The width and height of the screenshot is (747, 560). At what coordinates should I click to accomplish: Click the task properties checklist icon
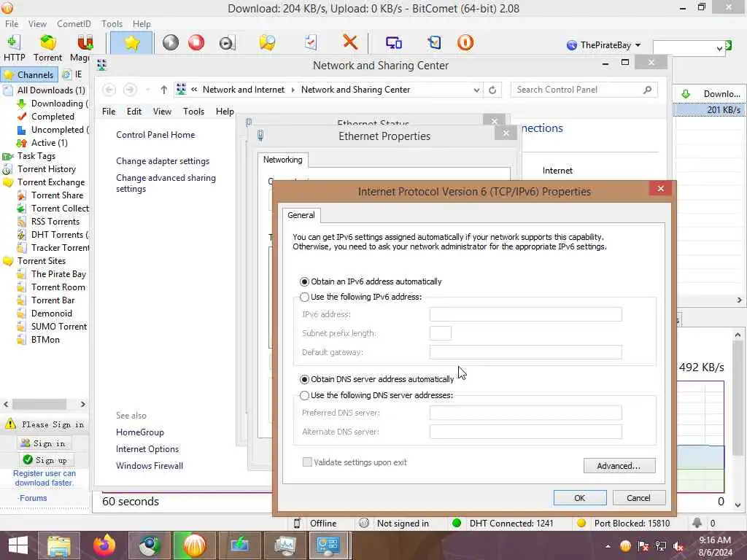[x=311, y=42]
